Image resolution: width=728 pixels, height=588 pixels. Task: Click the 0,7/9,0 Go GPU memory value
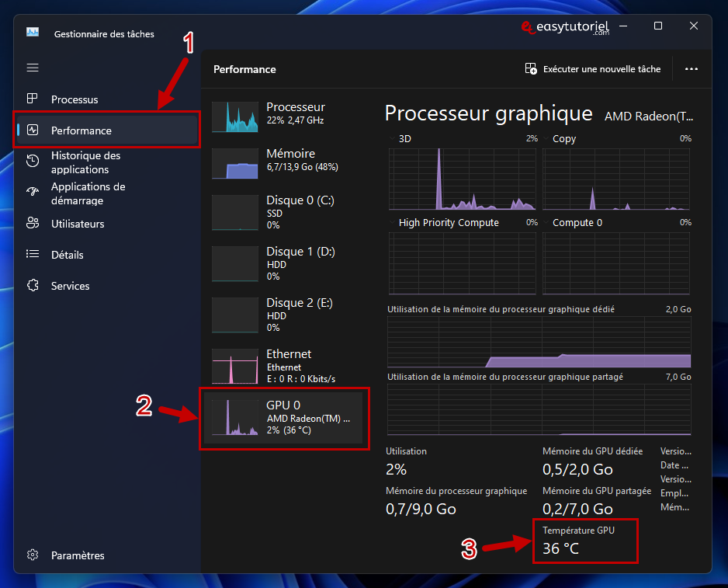click(421, 509)
